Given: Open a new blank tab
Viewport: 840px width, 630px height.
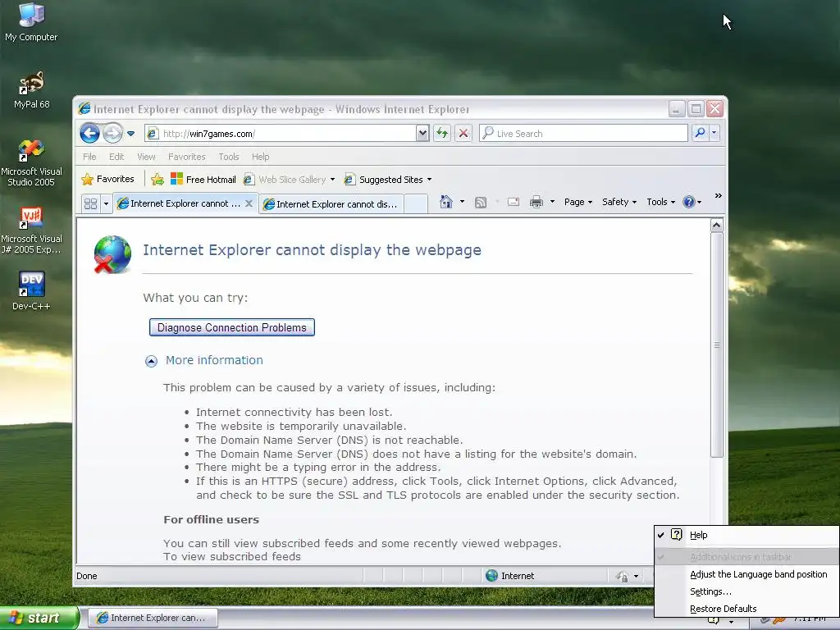Looking at the screenshot, I should (416, 204).
